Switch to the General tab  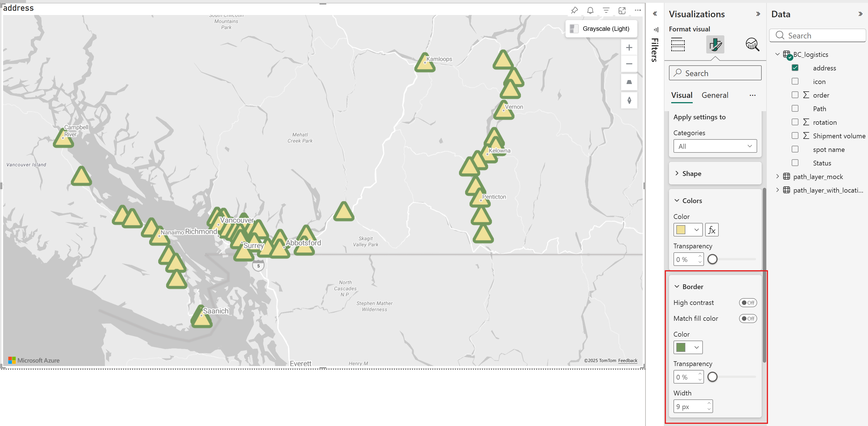pos(715,95)
